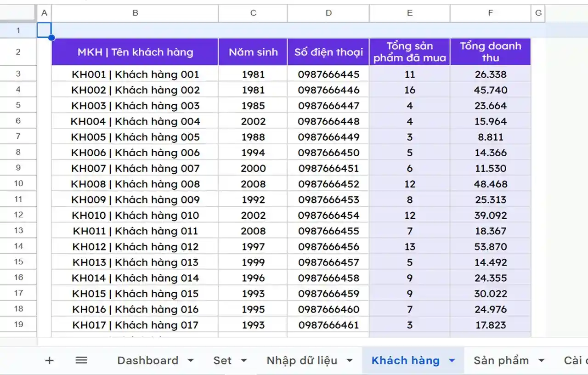Viewport: 588px width, 375px height.
Task: Open the Sản phẩm tab menu arrow
Action: (x=541, y=361)
